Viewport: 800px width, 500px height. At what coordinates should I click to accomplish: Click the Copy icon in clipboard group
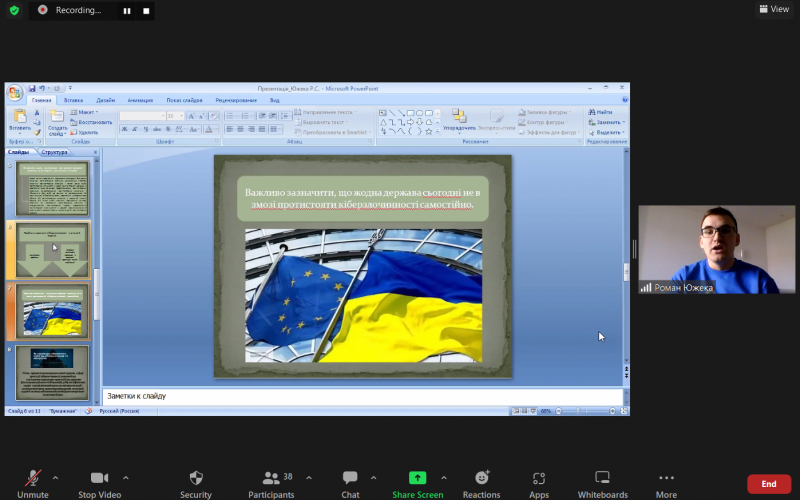[x=37, y=122]
